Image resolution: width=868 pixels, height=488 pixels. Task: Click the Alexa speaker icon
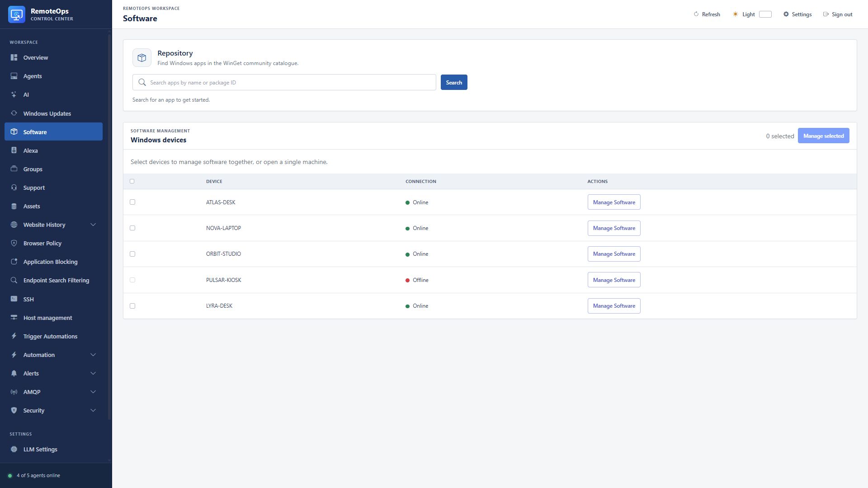[x=14, y=150]
